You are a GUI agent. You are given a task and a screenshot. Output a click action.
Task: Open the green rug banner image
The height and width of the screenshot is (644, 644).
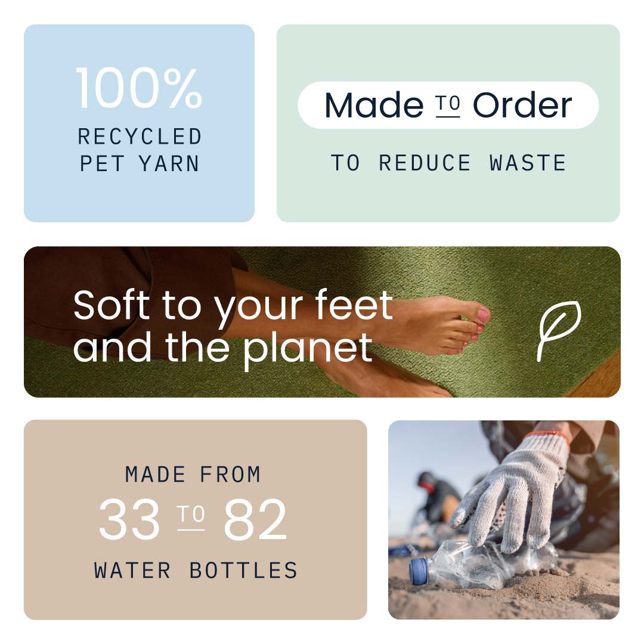click(x=322, y=321)
